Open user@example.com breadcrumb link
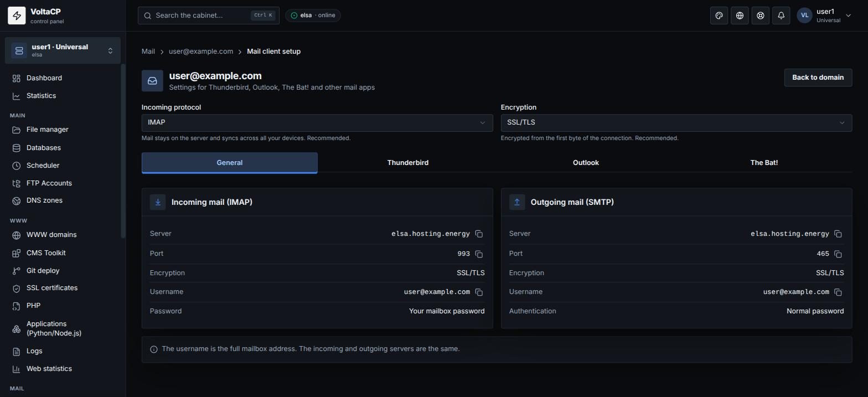Screen dimensions: 868x397 coord(201,51)
